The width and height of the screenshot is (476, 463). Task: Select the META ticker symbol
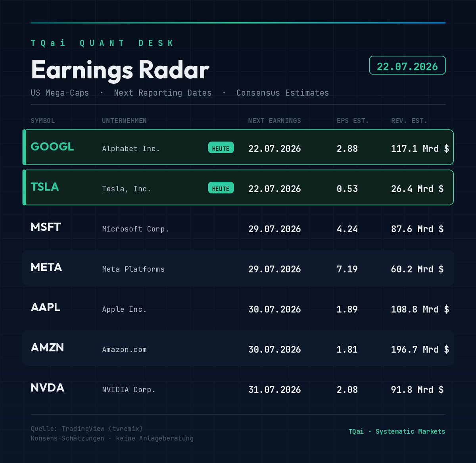pyautogui.click(x=46, y=267)
